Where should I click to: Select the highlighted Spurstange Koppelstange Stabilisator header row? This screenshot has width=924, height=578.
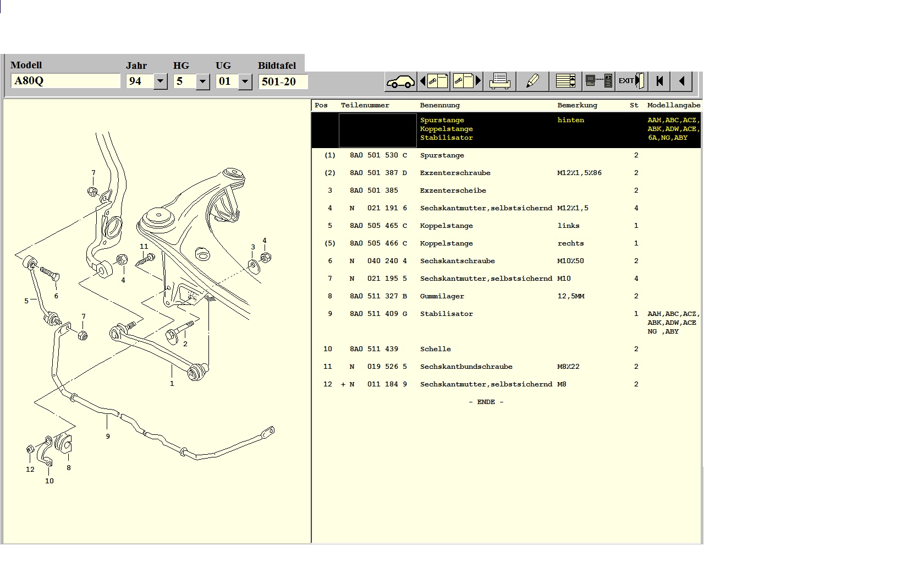pos(506,130)
